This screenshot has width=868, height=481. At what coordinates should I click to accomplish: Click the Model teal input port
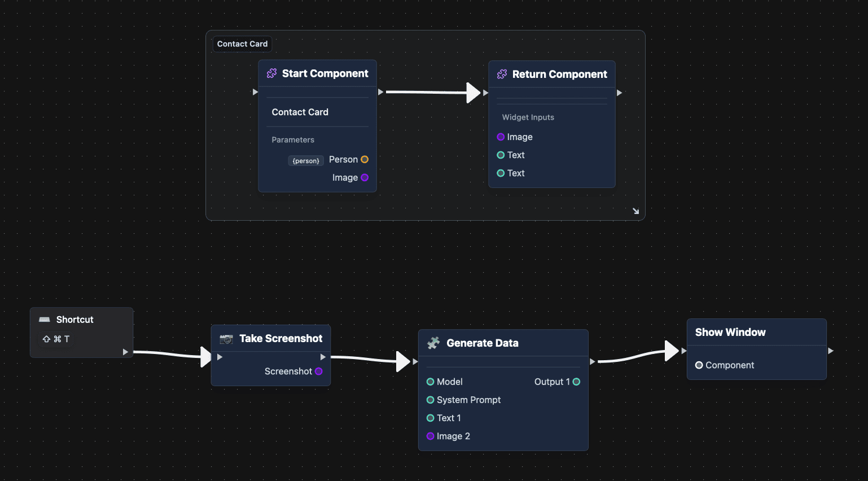click(x=431, y=382)
